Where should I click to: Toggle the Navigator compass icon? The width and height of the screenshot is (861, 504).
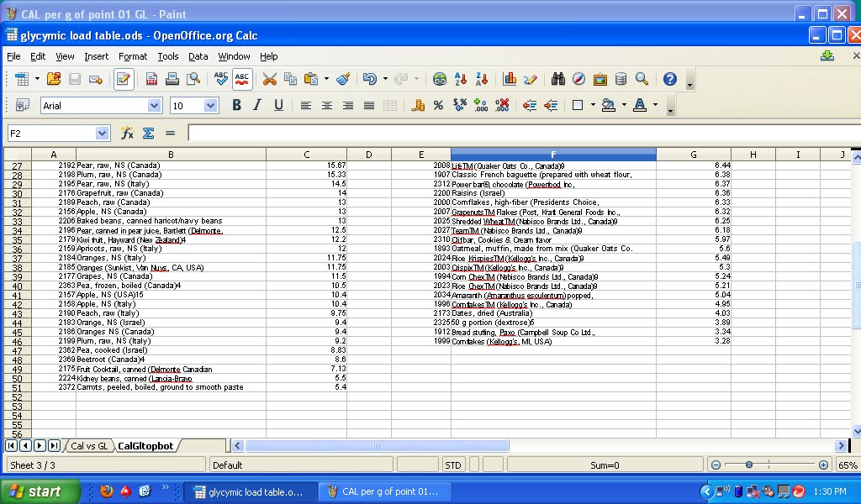tap(578, 79)
